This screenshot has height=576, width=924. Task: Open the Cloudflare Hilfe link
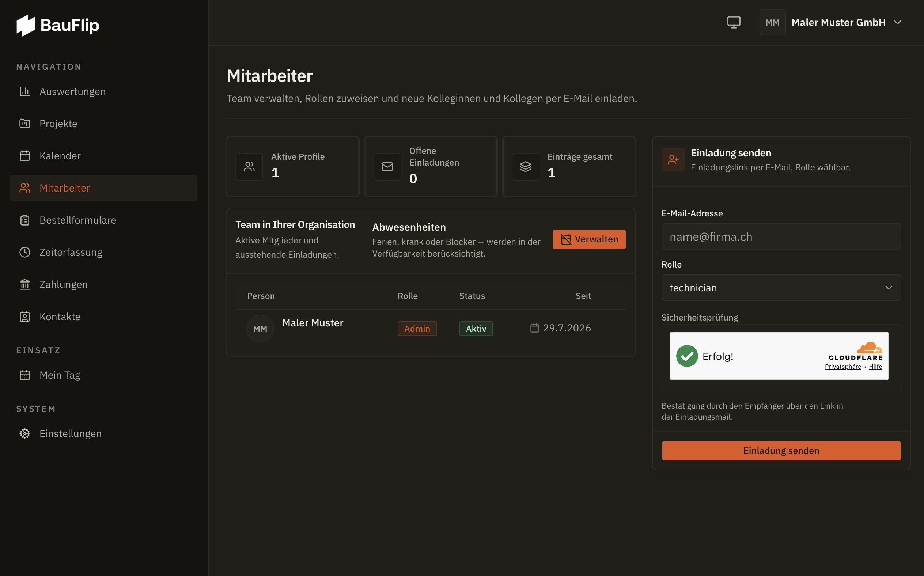875,367
